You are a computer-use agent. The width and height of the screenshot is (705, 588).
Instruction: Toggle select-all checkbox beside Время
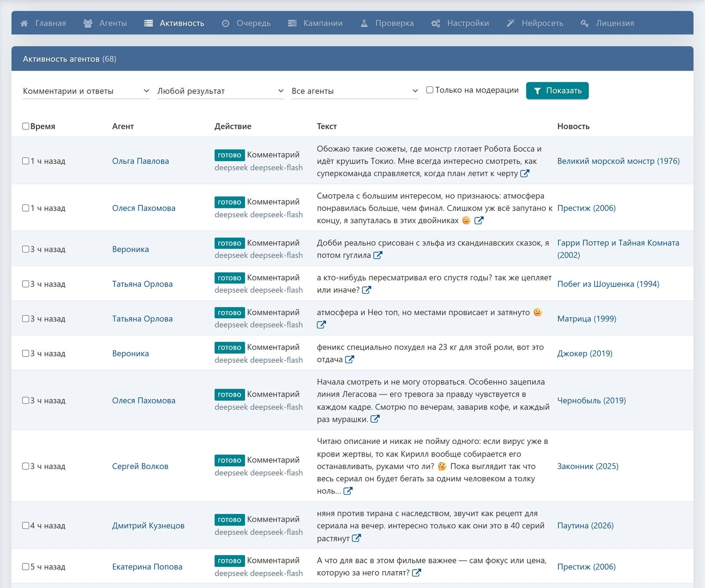pyautogui.click(x=26, y=126)
